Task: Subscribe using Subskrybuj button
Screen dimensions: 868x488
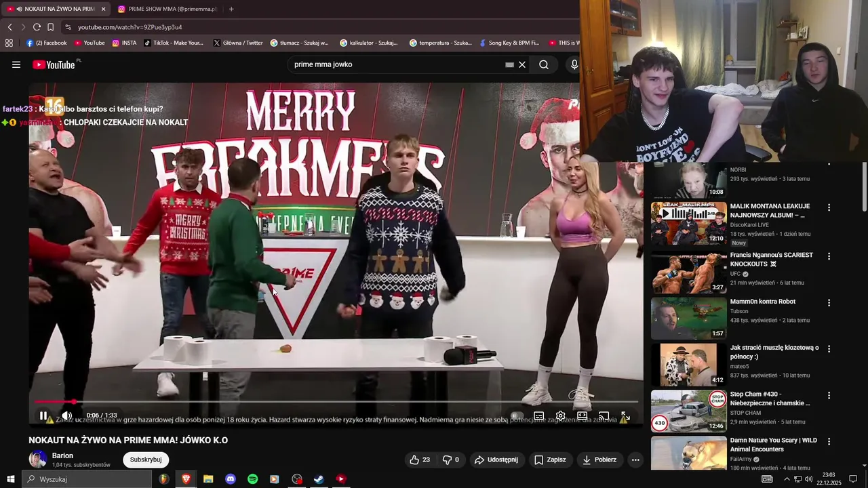Action: (146, 460)
